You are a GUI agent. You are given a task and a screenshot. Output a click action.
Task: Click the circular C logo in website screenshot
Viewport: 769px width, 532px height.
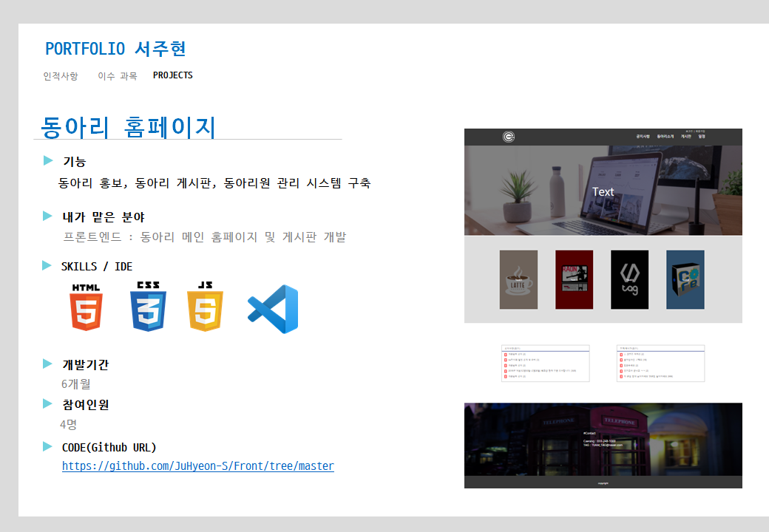tap(509, 137)
